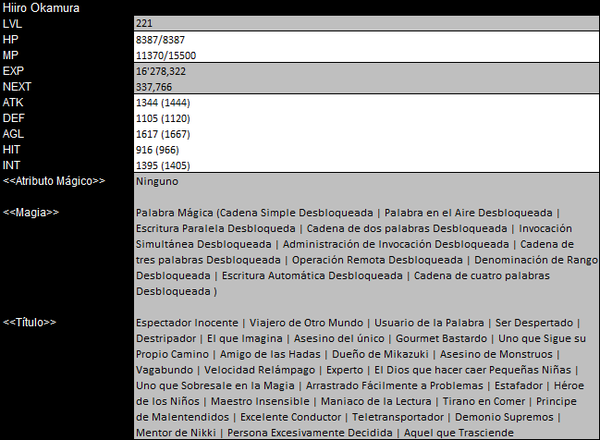Click "Administración de Invocación Desbloqueada"

click(x=396, y=244)
